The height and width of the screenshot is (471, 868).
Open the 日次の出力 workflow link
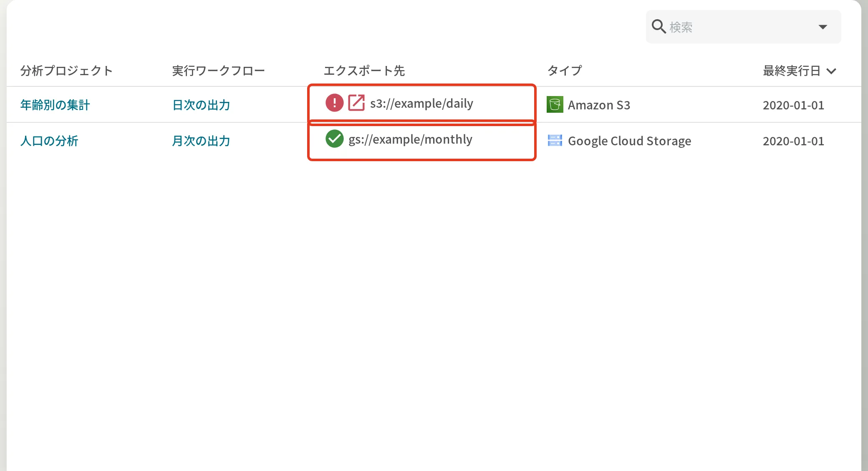[x=201, y=105]
